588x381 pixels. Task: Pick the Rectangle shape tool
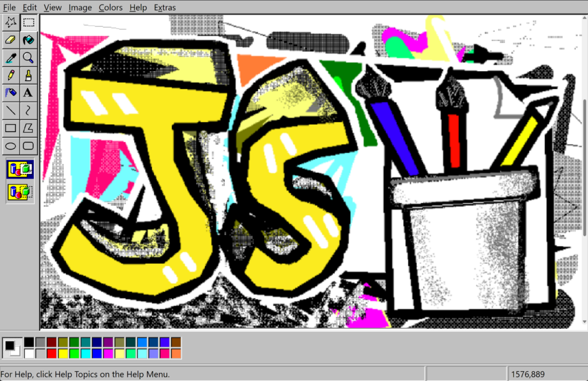[x=11, y=128]
